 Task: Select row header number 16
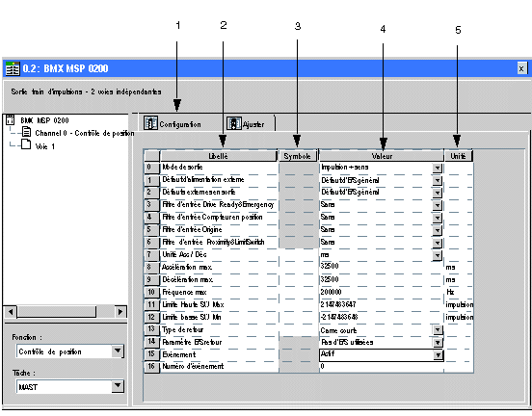coord(151,367)
